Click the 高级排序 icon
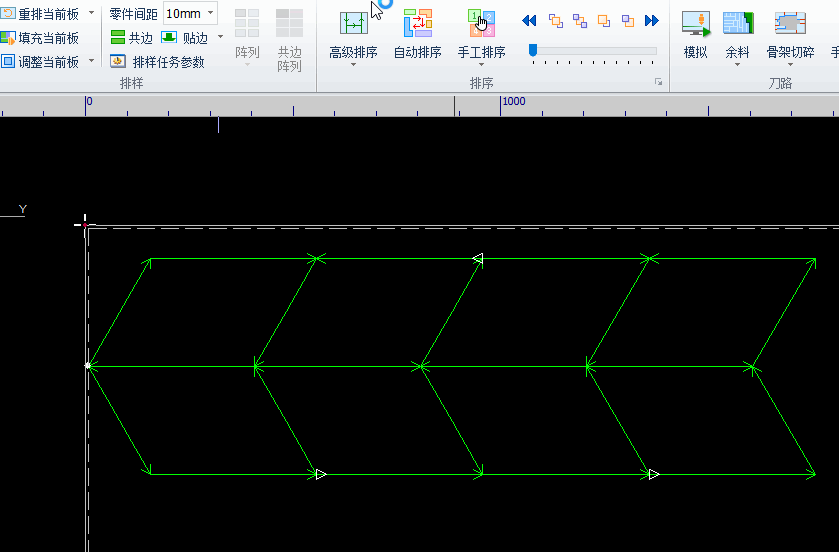 [x=353, y=22]
